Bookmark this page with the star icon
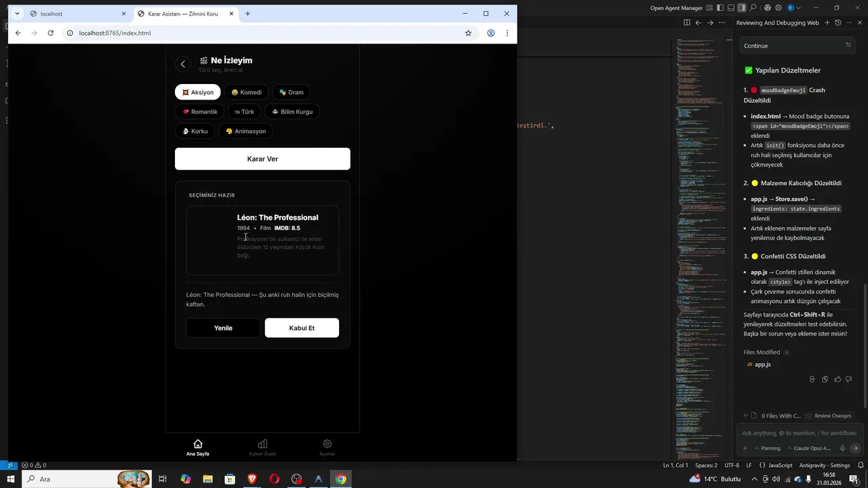 (x=468, y=33)
